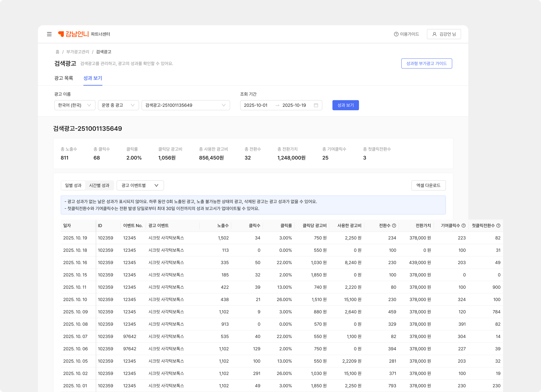Switch to 일별 성과 view
The width and height of the screenshot is (541, 392).
pyautogui.click(x=73, y=185)
